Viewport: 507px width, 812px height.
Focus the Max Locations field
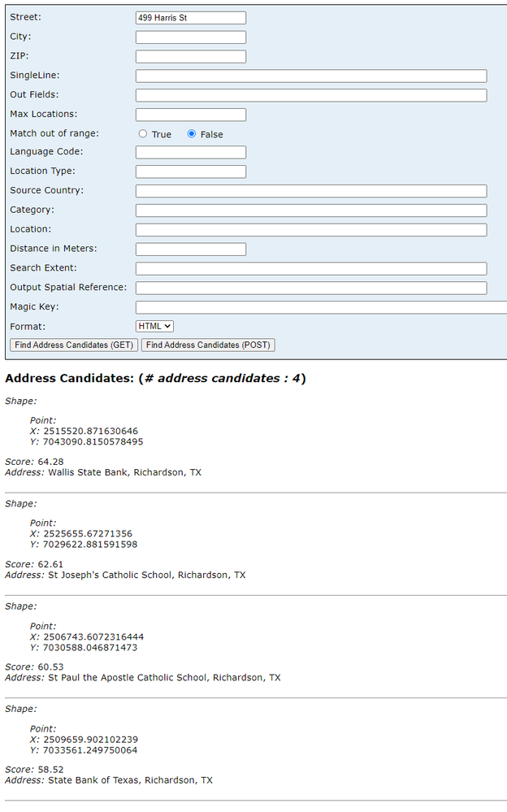coord(191,115)
